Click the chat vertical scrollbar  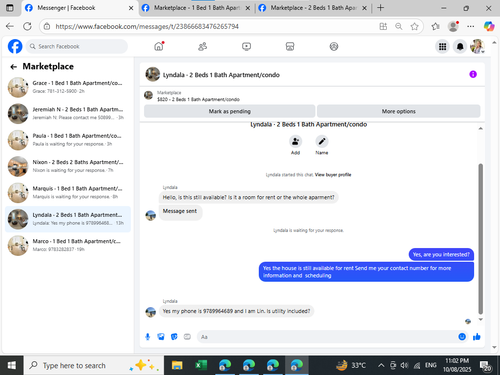pos(480,239)
